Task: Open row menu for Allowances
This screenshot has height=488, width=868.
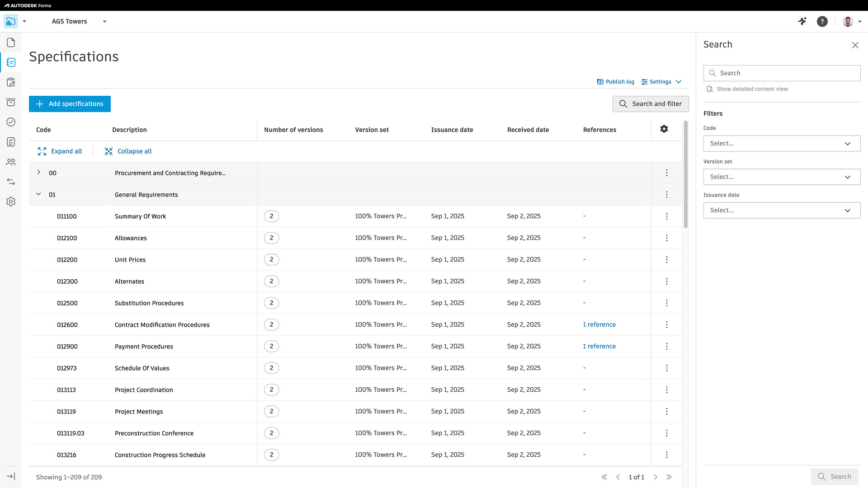Action: [x=667, y=238]
